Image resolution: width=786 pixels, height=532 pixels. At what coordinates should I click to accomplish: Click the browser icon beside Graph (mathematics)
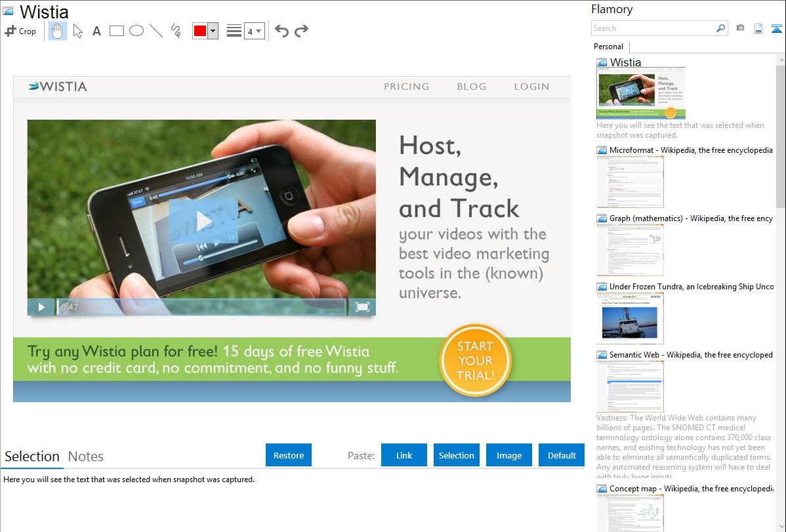602,218
